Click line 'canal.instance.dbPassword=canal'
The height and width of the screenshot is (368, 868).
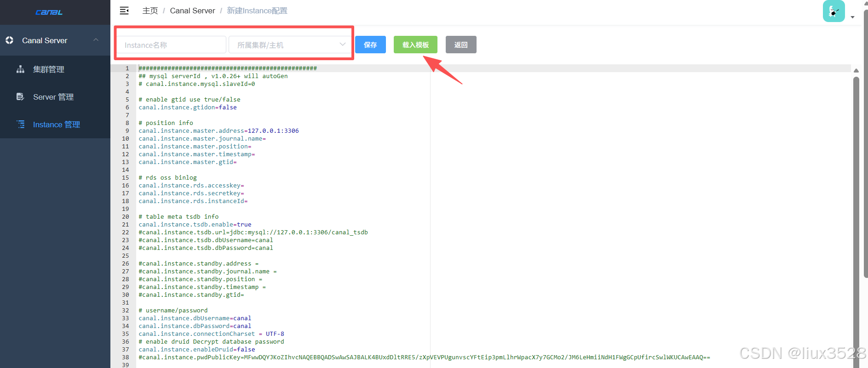195,326
